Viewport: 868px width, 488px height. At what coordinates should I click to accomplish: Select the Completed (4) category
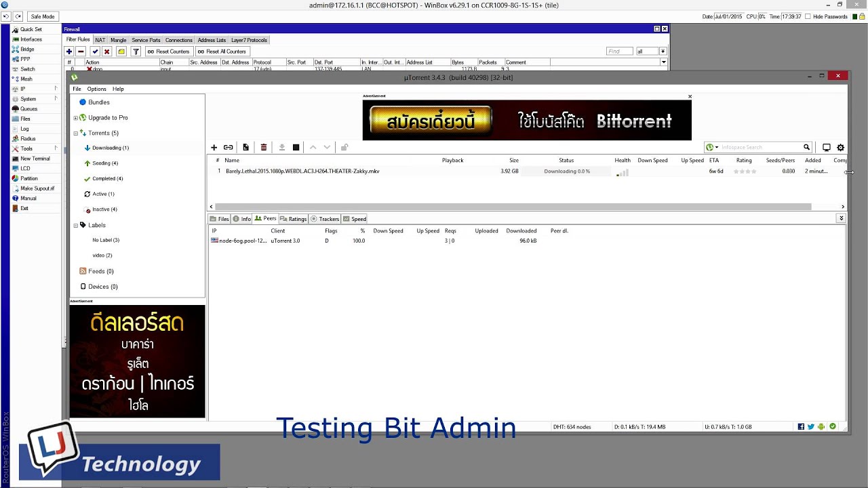(107, 179)
